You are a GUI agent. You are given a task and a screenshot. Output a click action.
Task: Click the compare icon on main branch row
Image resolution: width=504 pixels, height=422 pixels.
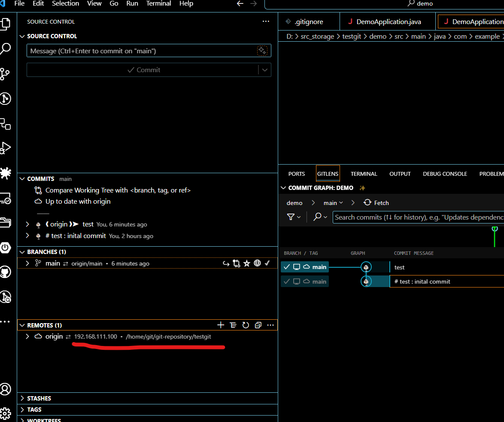237,263
